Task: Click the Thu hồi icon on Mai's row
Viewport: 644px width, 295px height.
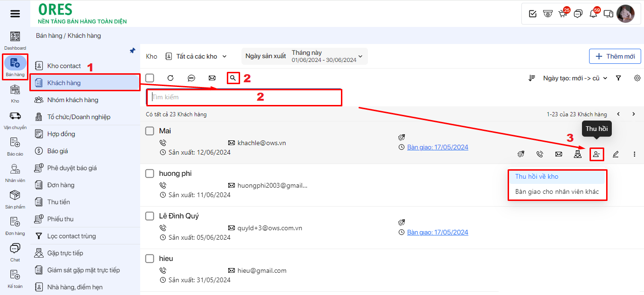Action: click(597, 154)
